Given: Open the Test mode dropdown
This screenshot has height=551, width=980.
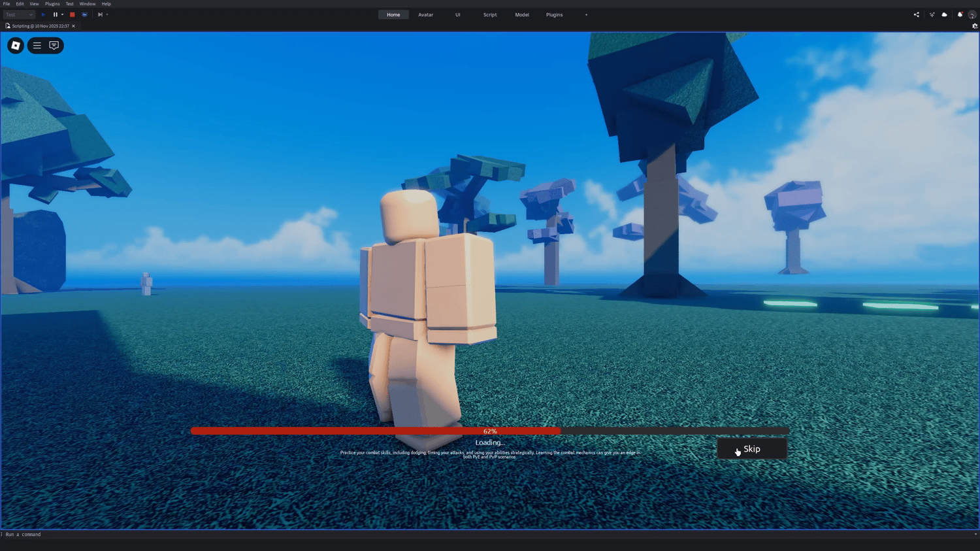Looking at the screenshot, I should [19, 14].
